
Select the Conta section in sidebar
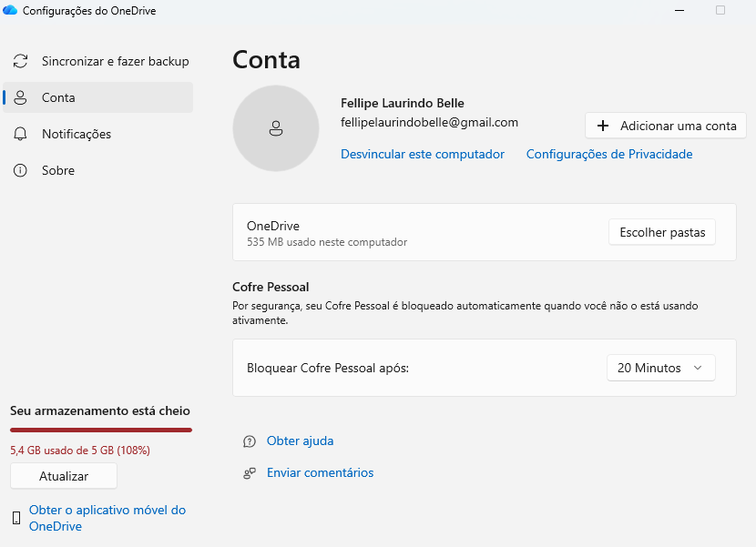[x=97, y=97]
